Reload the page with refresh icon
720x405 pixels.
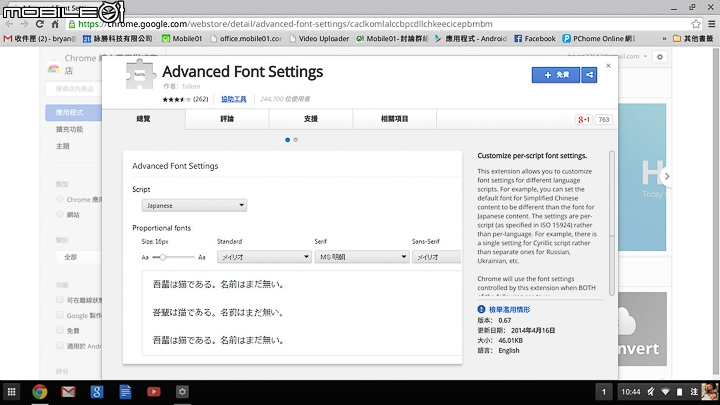(x=39, y=24)
